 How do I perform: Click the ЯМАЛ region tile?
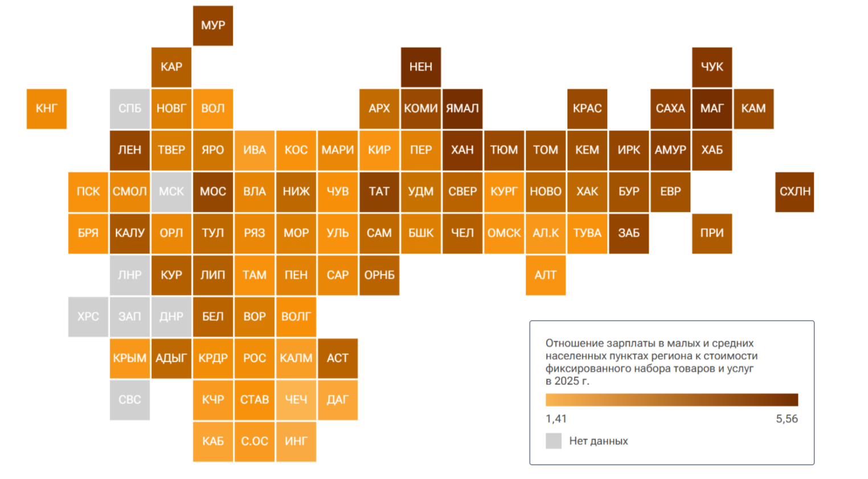click(x=462, y=109)
